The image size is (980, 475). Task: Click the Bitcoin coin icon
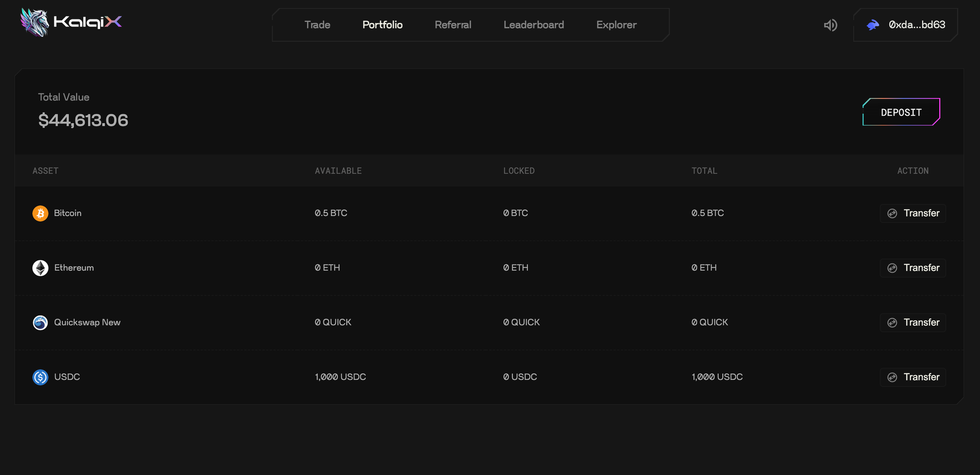click(x=40, y=213)
